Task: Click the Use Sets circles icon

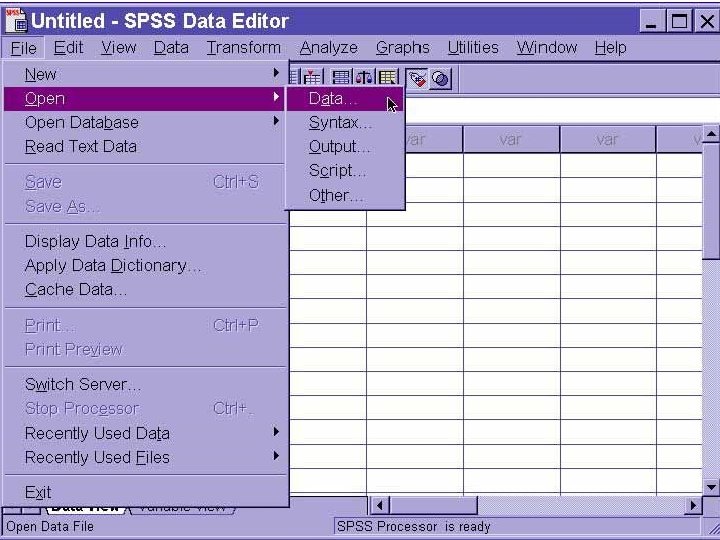Action: (441, 79)
